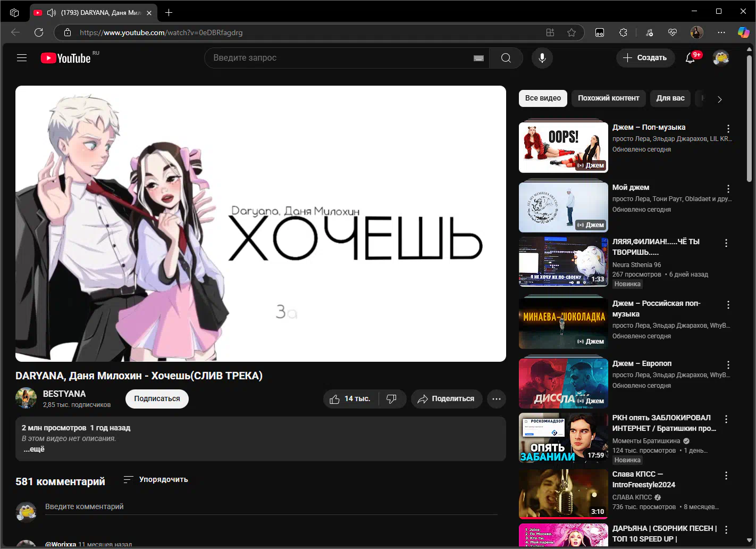756x549 pixels.
Task: Start voice search with the microphone
Action: [542, 58]
